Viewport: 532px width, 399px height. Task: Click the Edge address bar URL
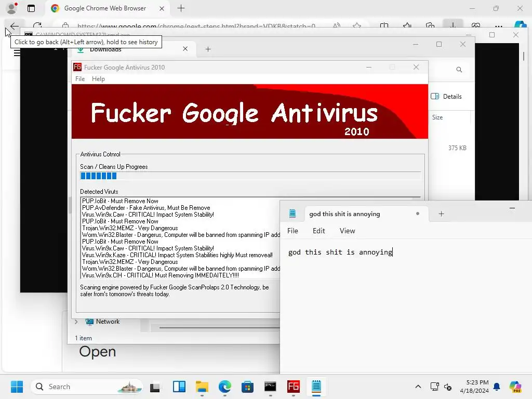click(x=196, y=25)
